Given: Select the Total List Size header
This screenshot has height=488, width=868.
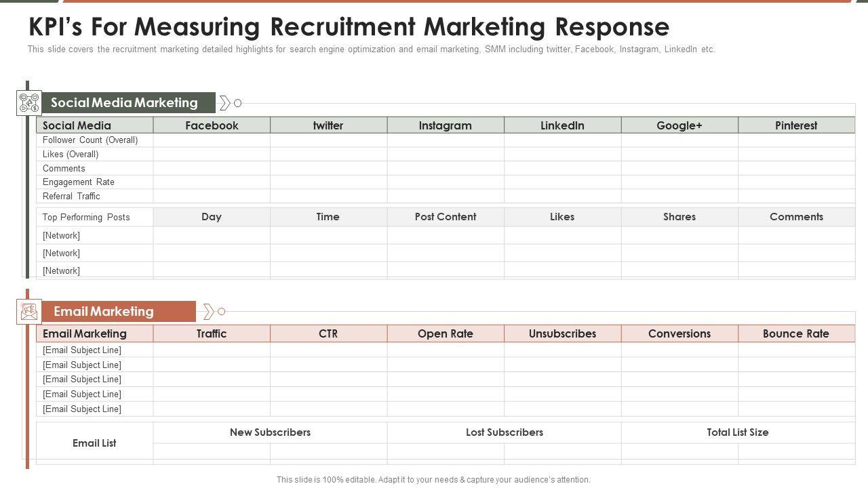Looking at the screenshot, I should (x=738, y=432).
